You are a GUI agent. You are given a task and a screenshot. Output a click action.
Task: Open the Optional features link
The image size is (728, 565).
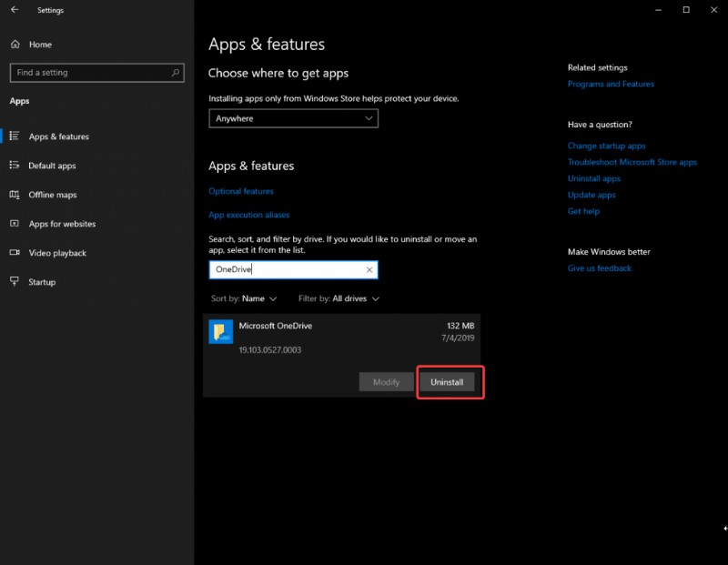[x=242, y=191]
